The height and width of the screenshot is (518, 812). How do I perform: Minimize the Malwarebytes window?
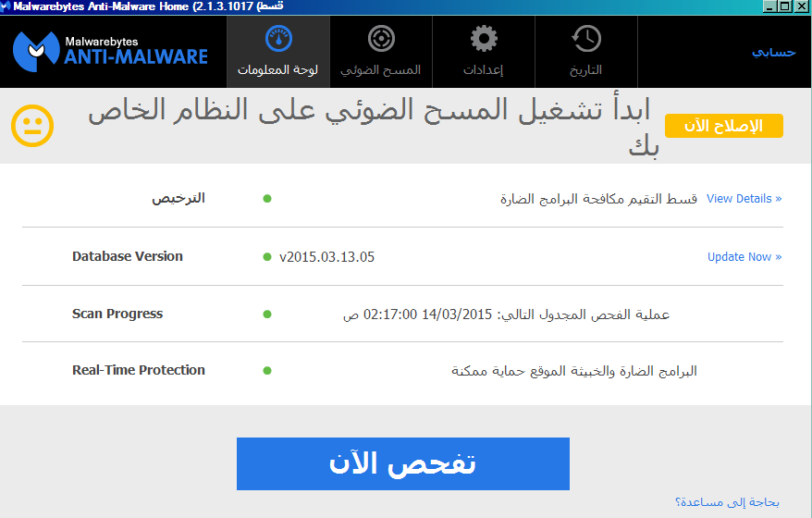click(x=769, y=6)
